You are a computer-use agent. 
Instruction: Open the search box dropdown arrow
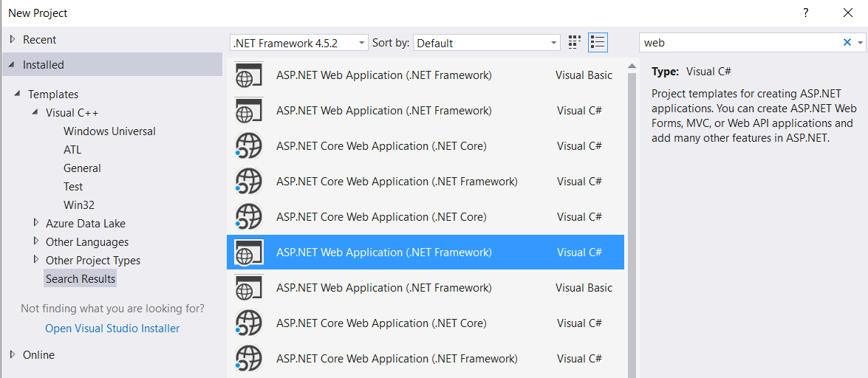click(x=861, y=43)
